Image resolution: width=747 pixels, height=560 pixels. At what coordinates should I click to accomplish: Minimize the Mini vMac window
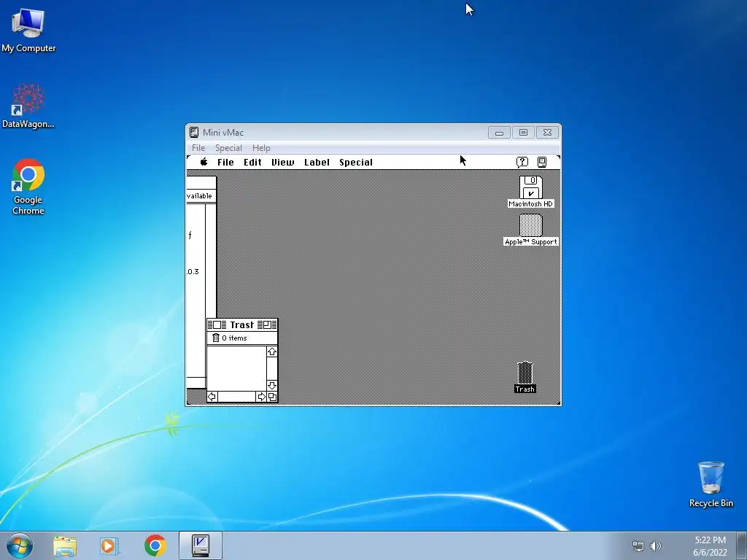coord(499,133)
